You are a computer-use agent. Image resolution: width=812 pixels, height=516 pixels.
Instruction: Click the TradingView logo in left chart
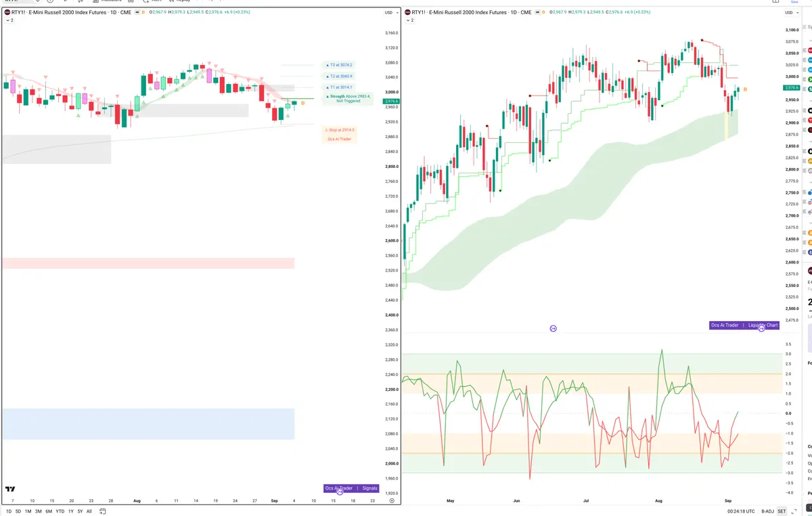point(10,488)
